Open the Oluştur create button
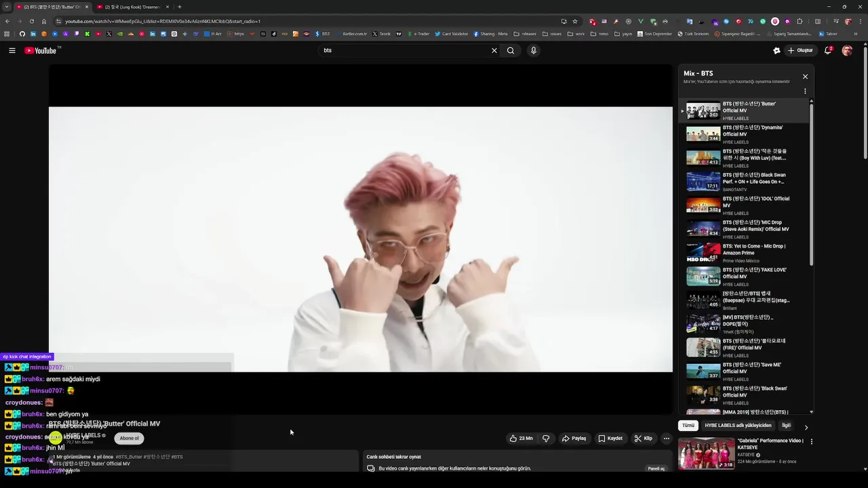 click(800, 50)
